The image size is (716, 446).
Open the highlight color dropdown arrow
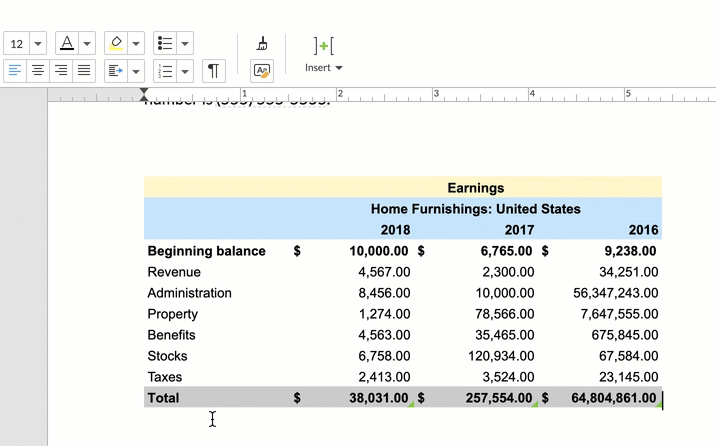click(x=136, y=44)
